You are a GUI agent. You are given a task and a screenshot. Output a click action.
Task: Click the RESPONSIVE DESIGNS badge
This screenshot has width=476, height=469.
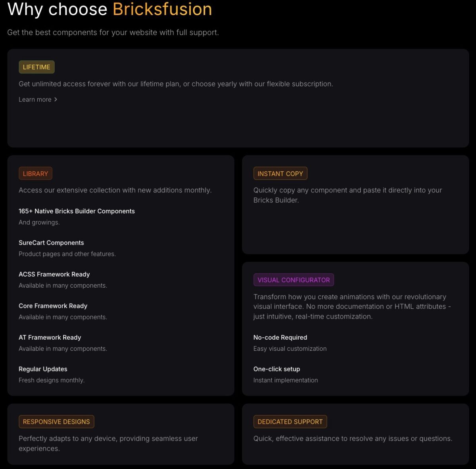coord(56,421)
